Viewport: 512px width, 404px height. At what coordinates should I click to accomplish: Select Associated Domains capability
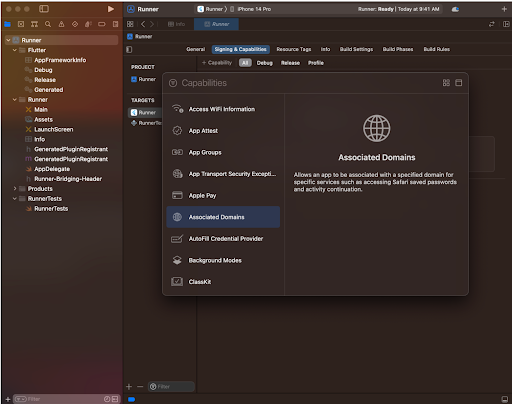coord(223,217)
